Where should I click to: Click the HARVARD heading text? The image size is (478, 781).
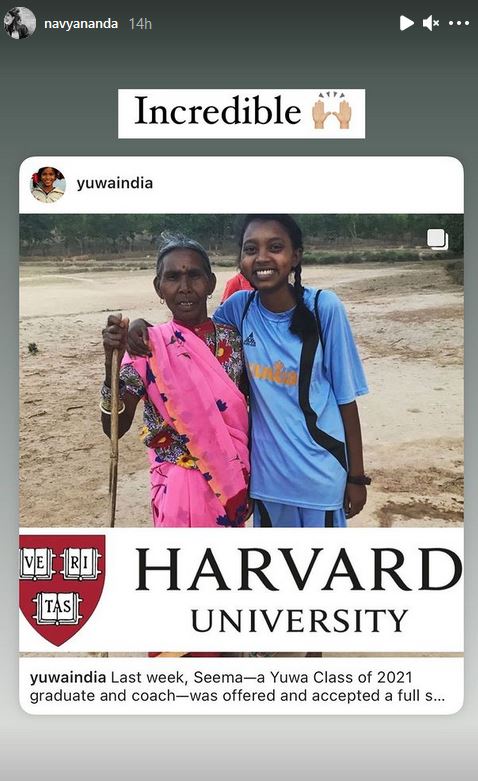point(299,569)
